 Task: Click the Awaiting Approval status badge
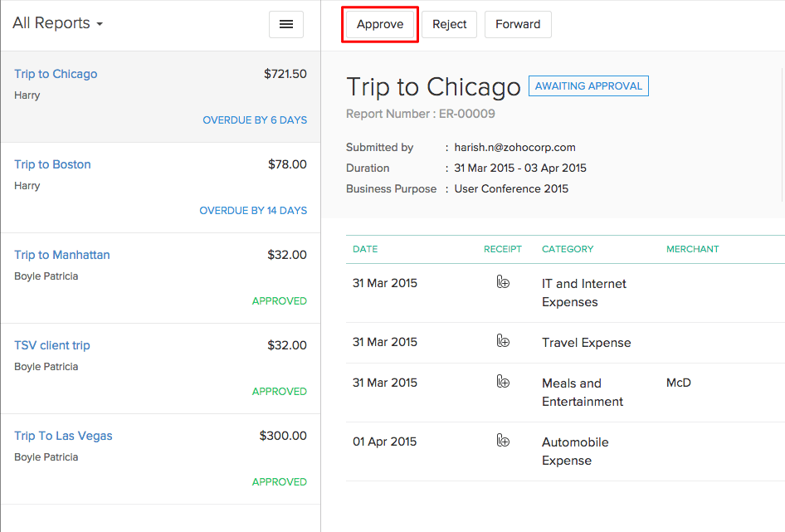(588, 86)
